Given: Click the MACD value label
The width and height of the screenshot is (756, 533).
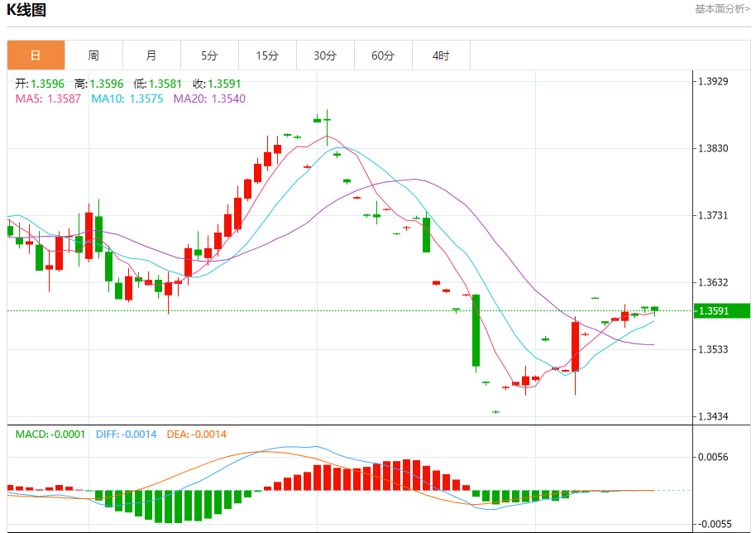Looking at the screenshot, I should (x=50, y=435).
